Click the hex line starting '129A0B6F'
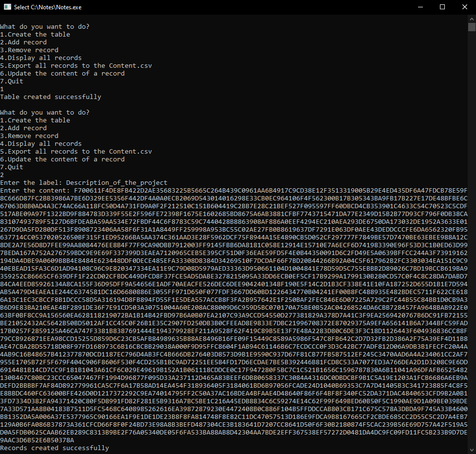This screenshot has height=454, width=476. tap(234, 425)
